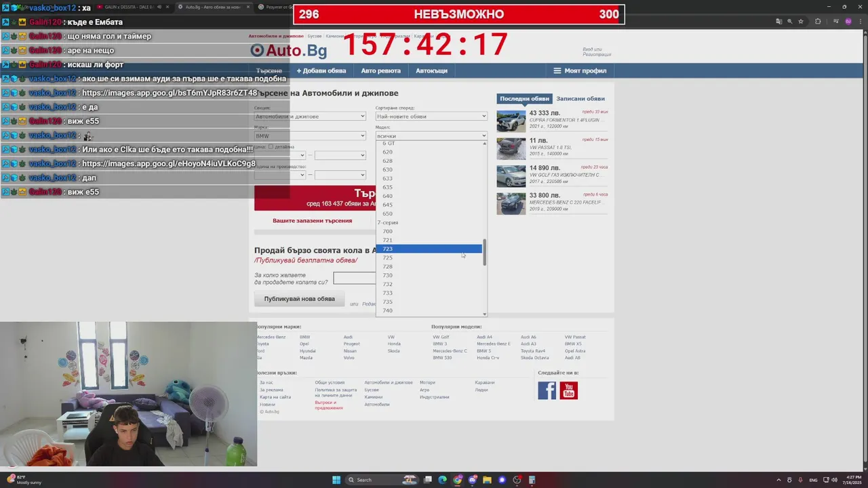Open the MERCEDES-BENZ C 220 listing thumbnail
The width and height of the screenshot is (868, 488).
tap(511, 203)
